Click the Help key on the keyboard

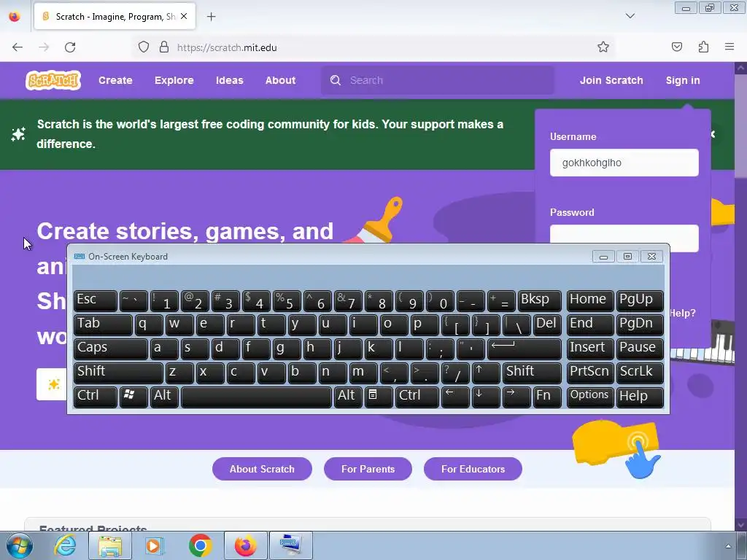pyautogui.click(x=639, y=396)
